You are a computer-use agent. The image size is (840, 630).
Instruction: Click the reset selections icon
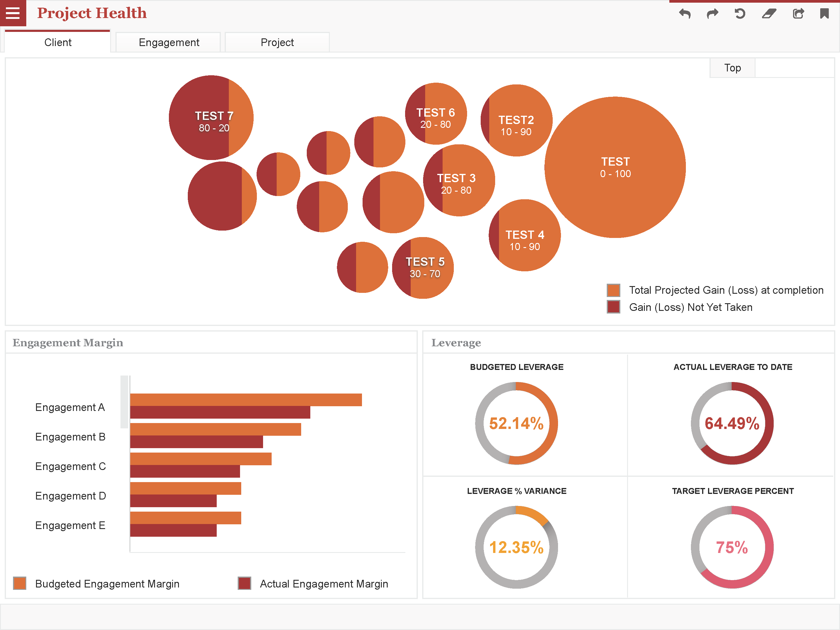pyautogui.click(x=740, y=14)
